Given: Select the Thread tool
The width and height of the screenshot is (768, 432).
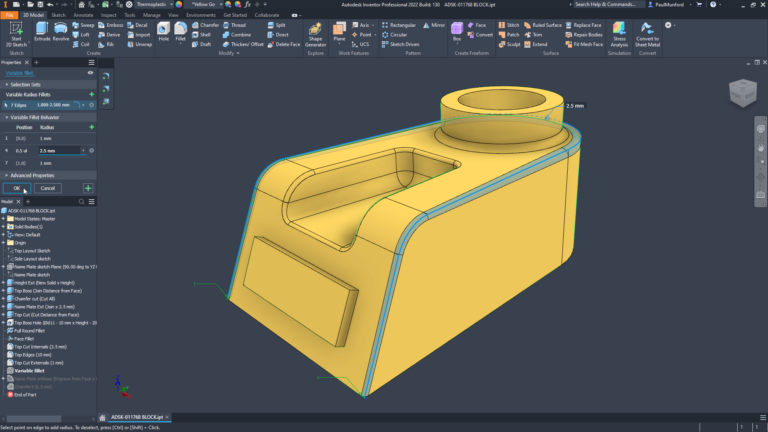Looking at the screenshot, I should coord(234,25).
